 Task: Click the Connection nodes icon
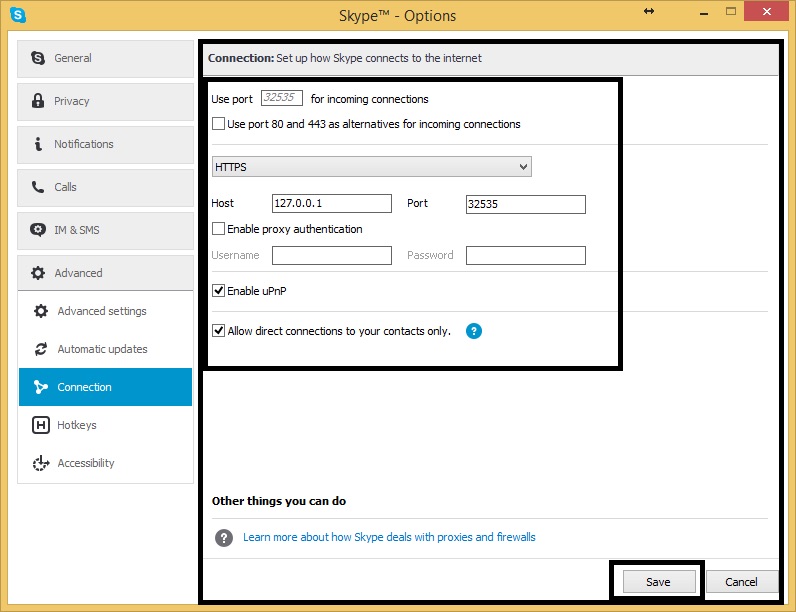tap(41, 387)
